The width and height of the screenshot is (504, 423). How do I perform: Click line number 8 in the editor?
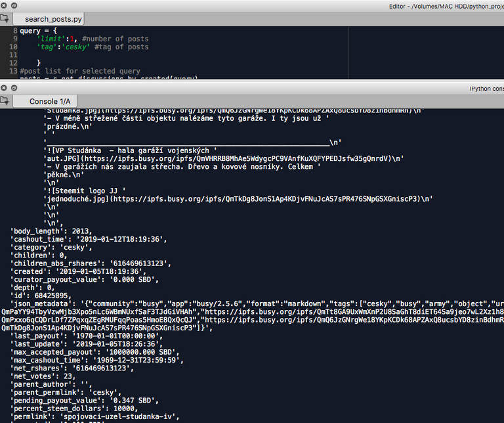(x=15, y=31)
